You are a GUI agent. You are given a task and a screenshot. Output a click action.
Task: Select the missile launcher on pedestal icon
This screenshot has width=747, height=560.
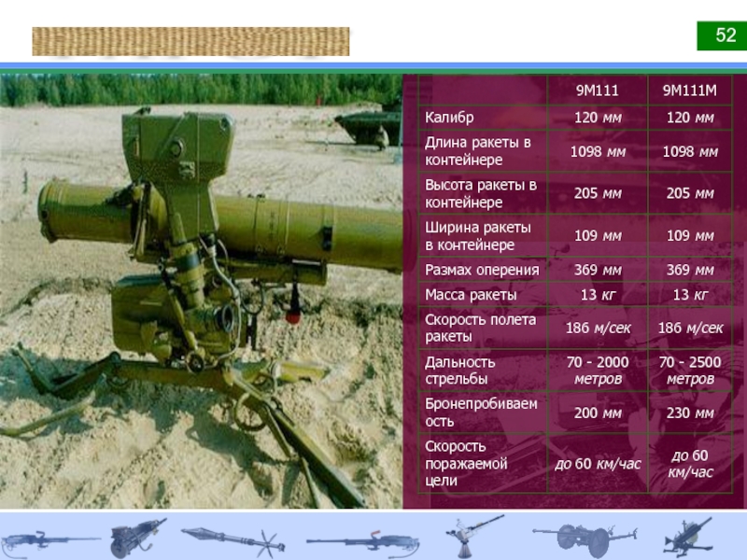point(473,536)
